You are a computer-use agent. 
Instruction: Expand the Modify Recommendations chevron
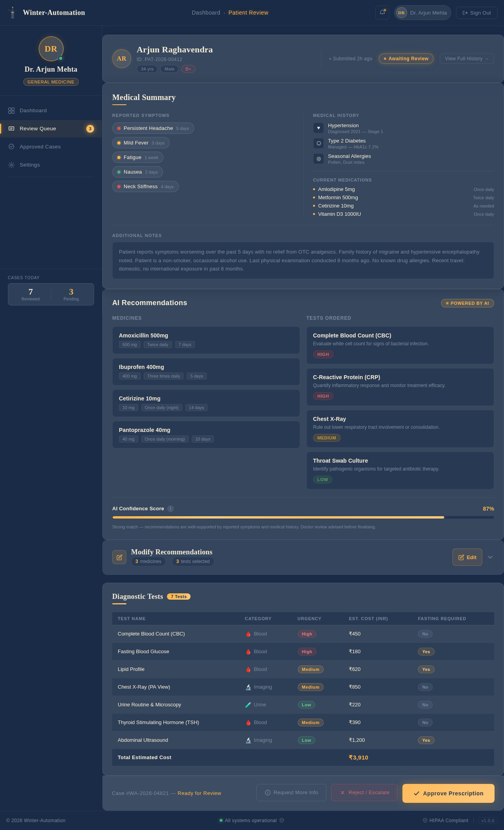490,557
